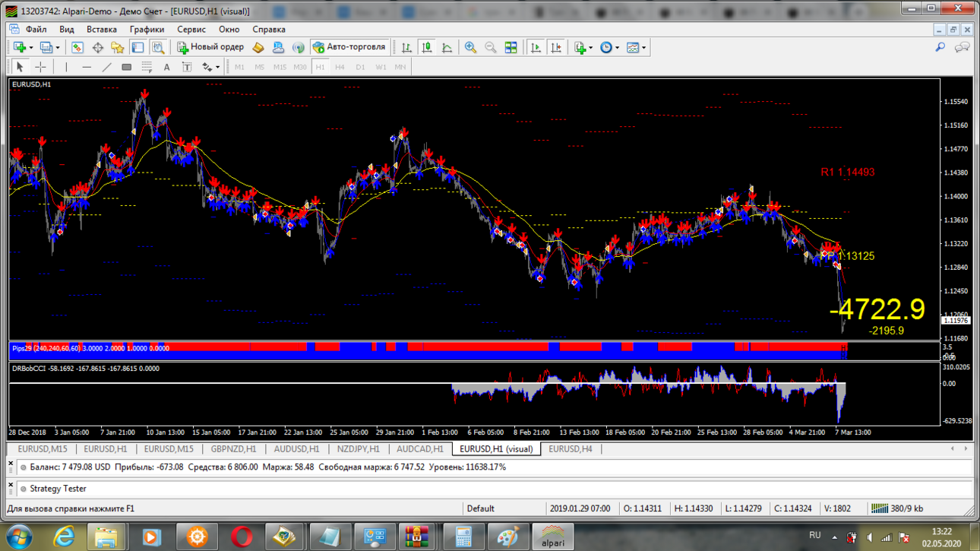Select the text label tool (A)
Viewport: 980px width, 551px height.
(x=166, y=67)
